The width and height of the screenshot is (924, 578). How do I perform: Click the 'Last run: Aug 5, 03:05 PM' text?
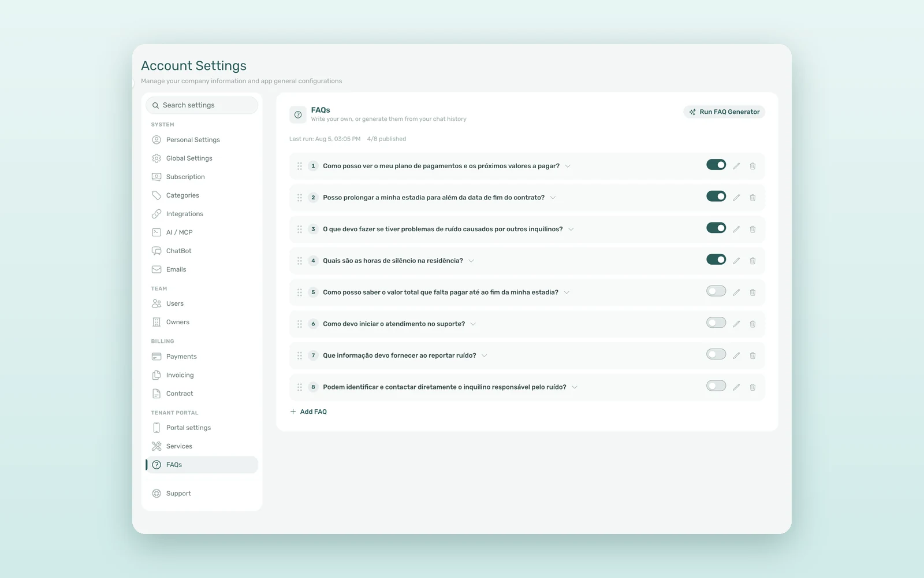[x=325, y=139]
